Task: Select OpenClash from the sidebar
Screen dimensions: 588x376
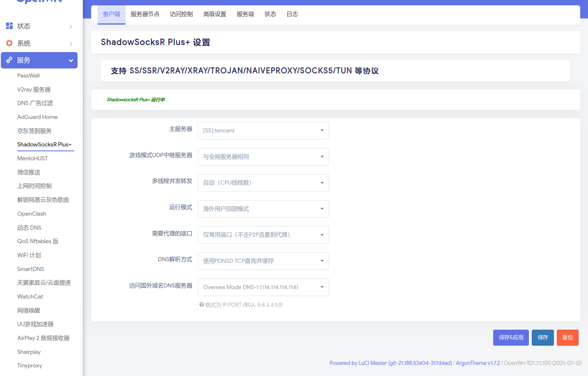Action: coord(32,214)
